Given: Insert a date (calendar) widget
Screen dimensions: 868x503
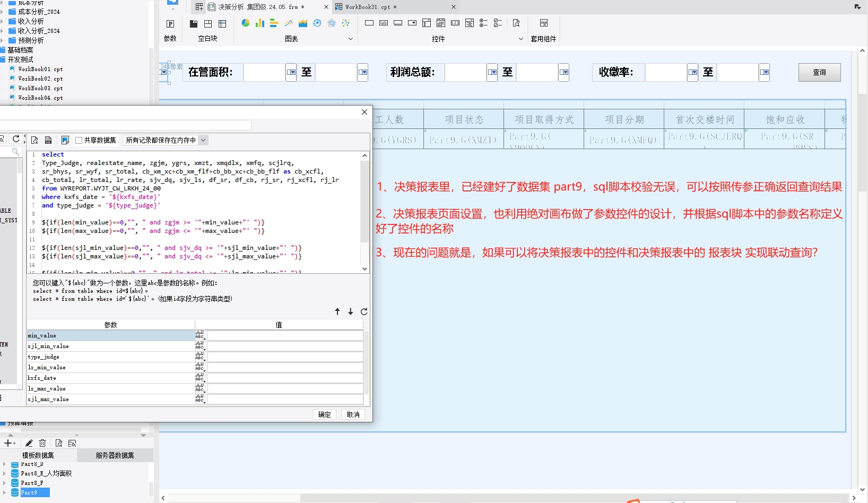Looking at the screenshot, I should coord(441,23).
